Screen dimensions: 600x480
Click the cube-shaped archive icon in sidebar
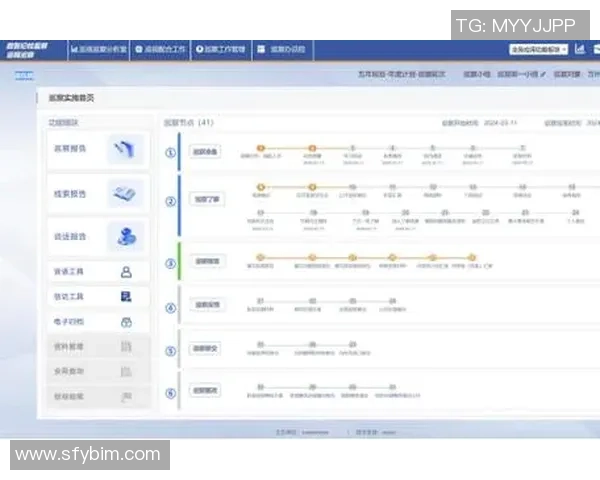click(x=126, y=322)
